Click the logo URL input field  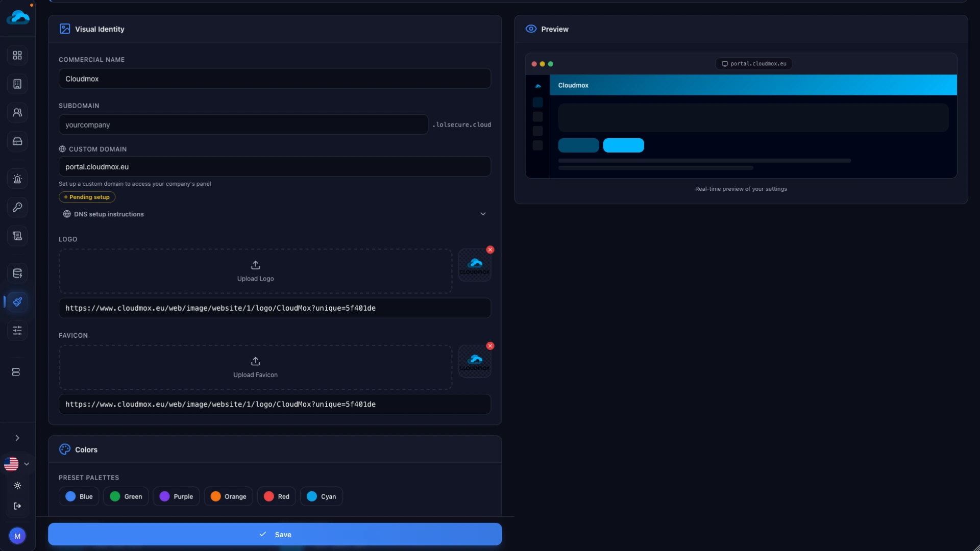tap(275, 308)
